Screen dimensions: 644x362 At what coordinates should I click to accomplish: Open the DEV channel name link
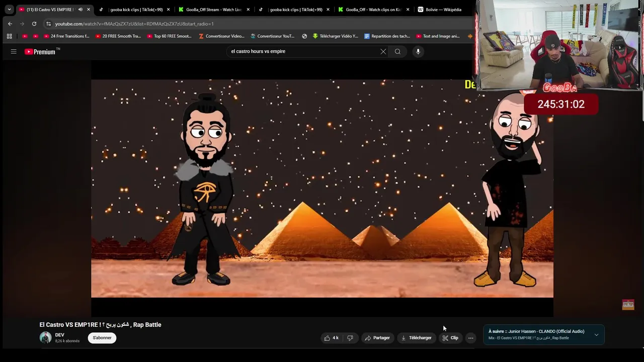[x=59, y=335]
